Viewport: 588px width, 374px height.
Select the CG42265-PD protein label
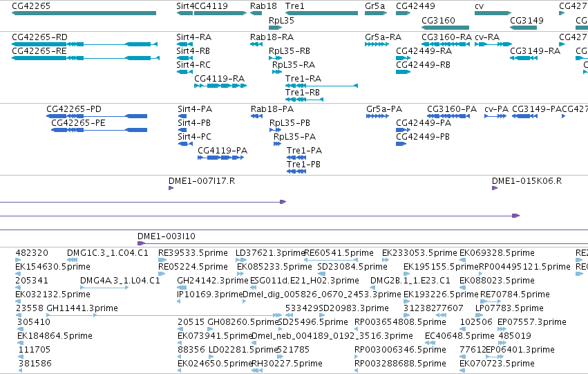pos(74,109)
